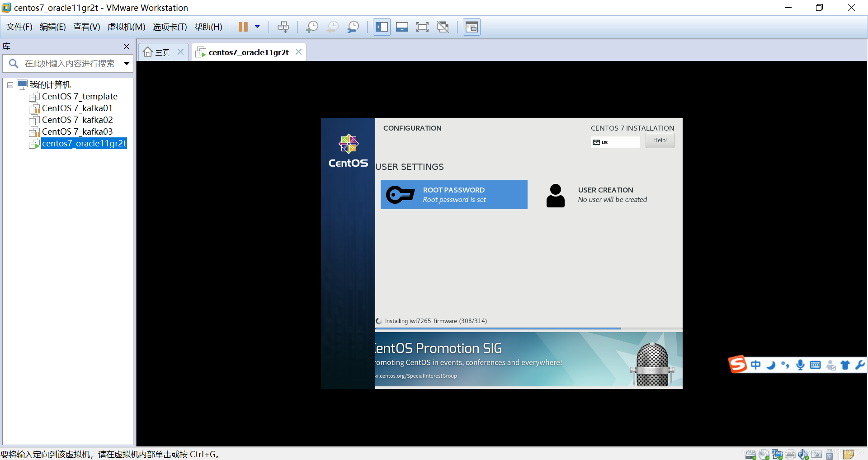Open the Sogou soft keyboard
Screen dimensions: 868x460
point(815,365)
